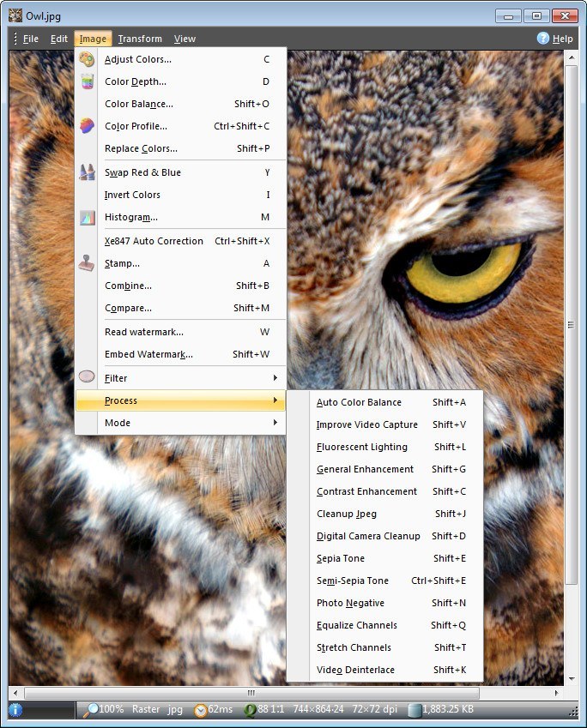The width and height of the screenshot is (587, 728).
Task: Choose Replace Colors from the menu
Action: [180, 148]
